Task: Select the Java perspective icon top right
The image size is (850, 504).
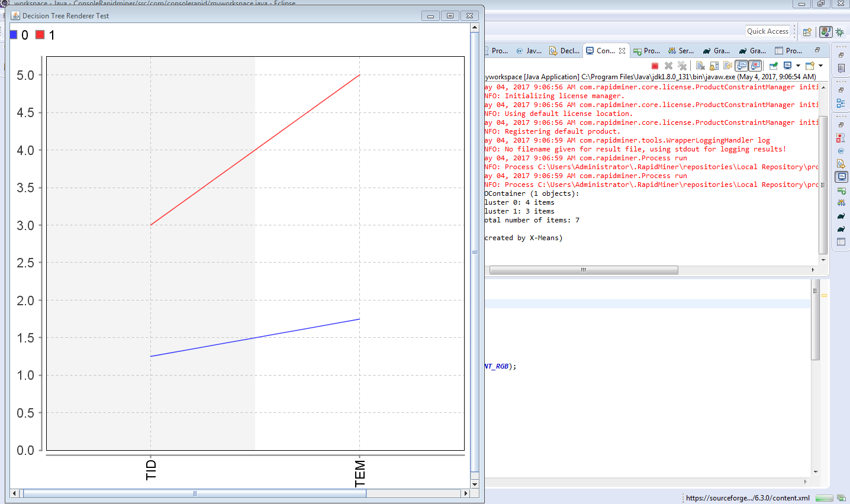Action: (826, 31)
